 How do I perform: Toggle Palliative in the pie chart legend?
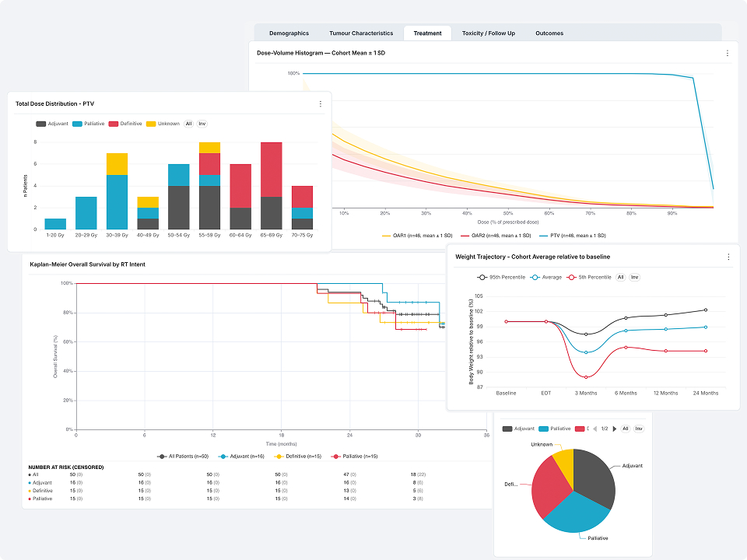click(555, 429)
